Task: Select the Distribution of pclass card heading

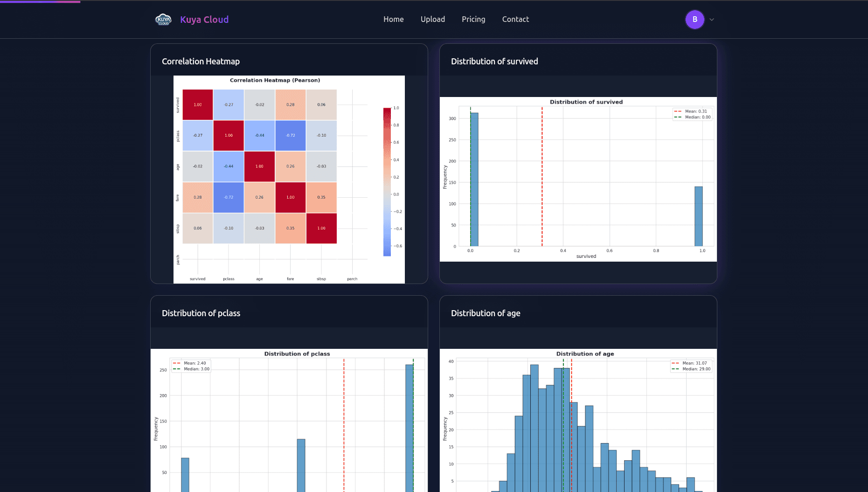Action: 201,313
